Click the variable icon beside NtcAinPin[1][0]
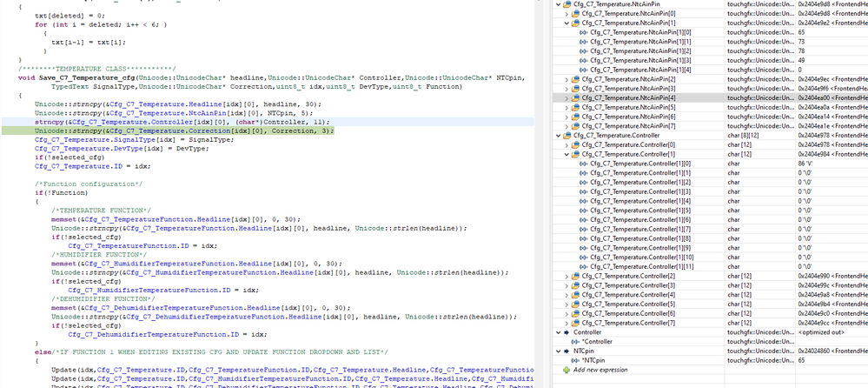Screen dimensions: 868x388 click(x=584, y=32)
